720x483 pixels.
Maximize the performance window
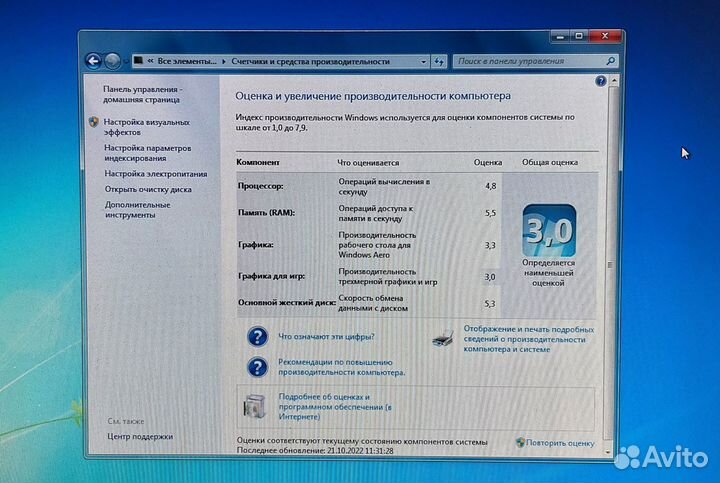[579, 36]
